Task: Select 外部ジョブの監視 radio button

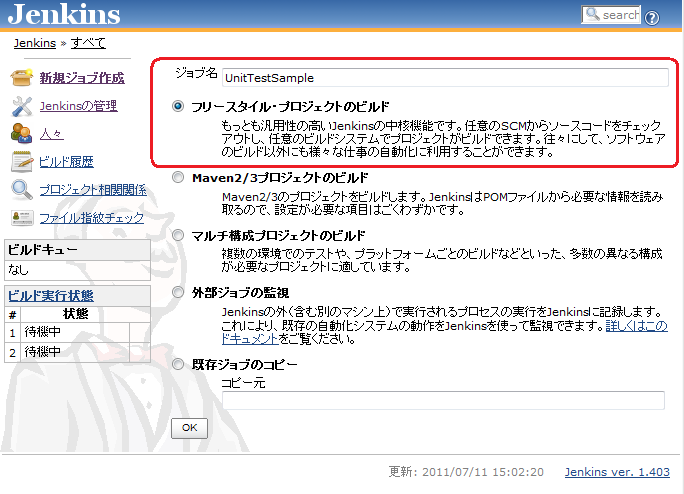Action: pos(178,292)
